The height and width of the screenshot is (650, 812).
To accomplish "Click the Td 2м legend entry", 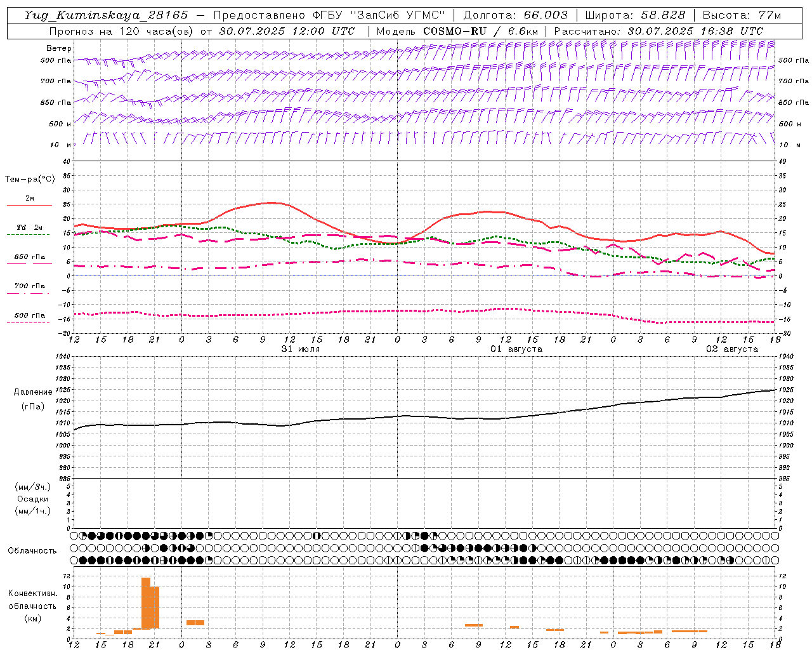I will 30,227.
